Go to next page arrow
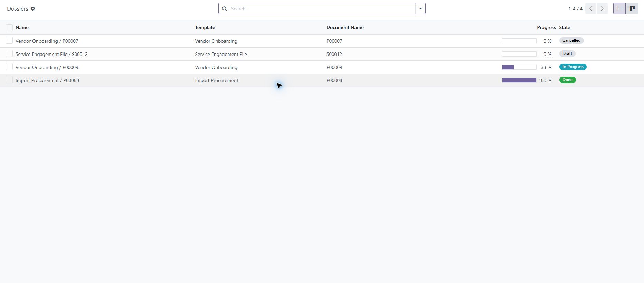Viewport: 644px width, 283px height. click(x=602, y=9)
